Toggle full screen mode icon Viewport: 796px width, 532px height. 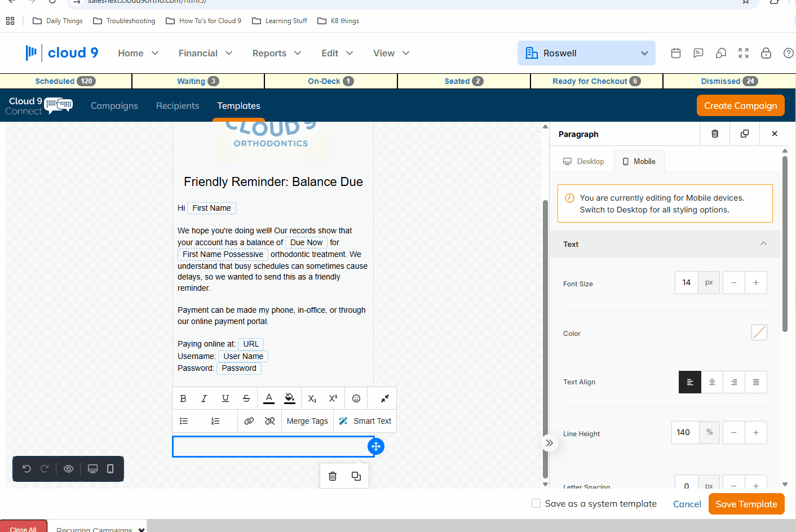point(744,53)
